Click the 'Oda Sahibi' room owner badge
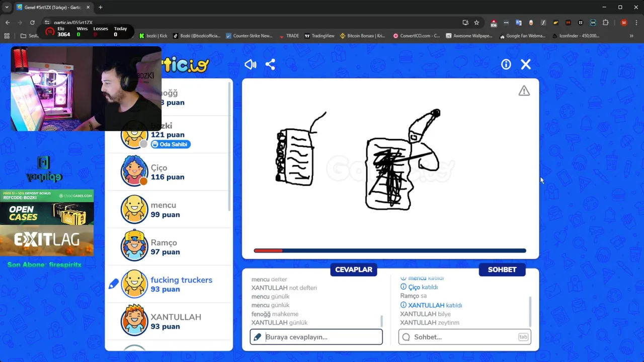Image resolution: width=644 pixels, height=362 pixels. pyautogui.click(x=171, y=144)
